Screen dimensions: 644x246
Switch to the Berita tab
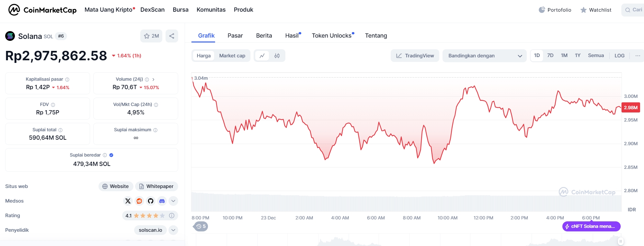point(264,36)
